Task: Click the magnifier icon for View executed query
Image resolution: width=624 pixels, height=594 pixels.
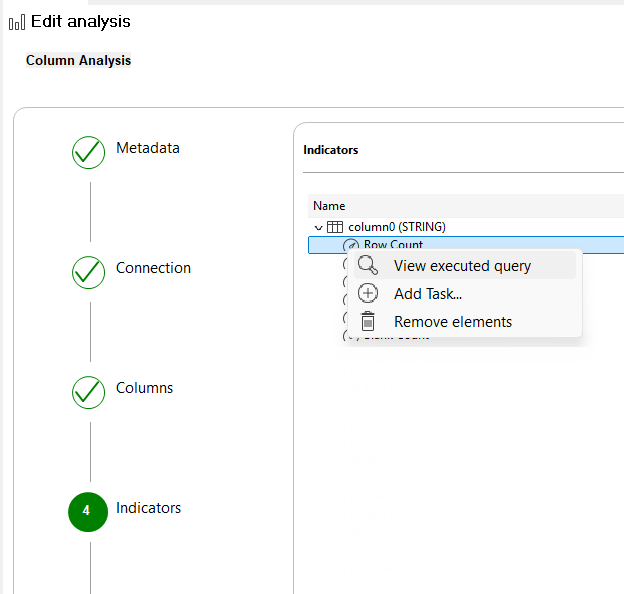Action: pyautogui.click(x=368, y=265)
